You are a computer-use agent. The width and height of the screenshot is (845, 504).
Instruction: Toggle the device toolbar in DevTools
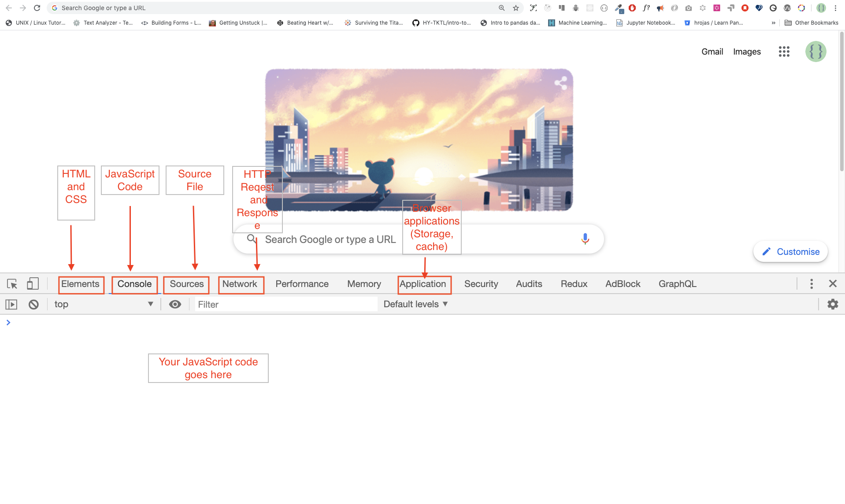pos(33,283)
